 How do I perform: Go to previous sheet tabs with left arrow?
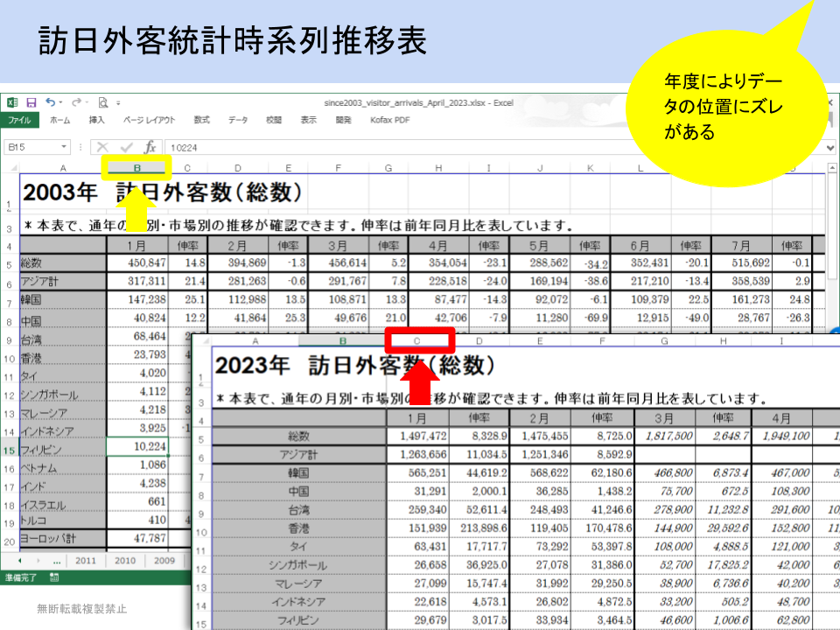(x=20, y=560)
